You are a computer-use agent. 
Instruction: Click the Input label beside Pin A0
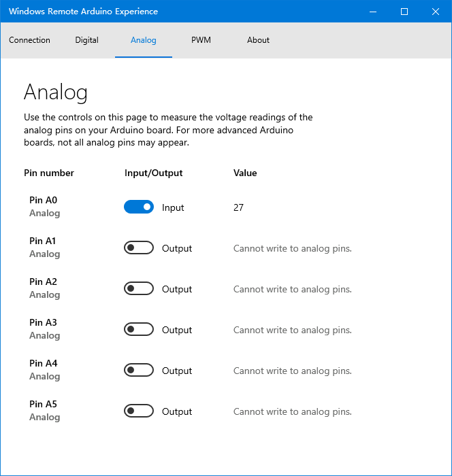tap(173, 207)
